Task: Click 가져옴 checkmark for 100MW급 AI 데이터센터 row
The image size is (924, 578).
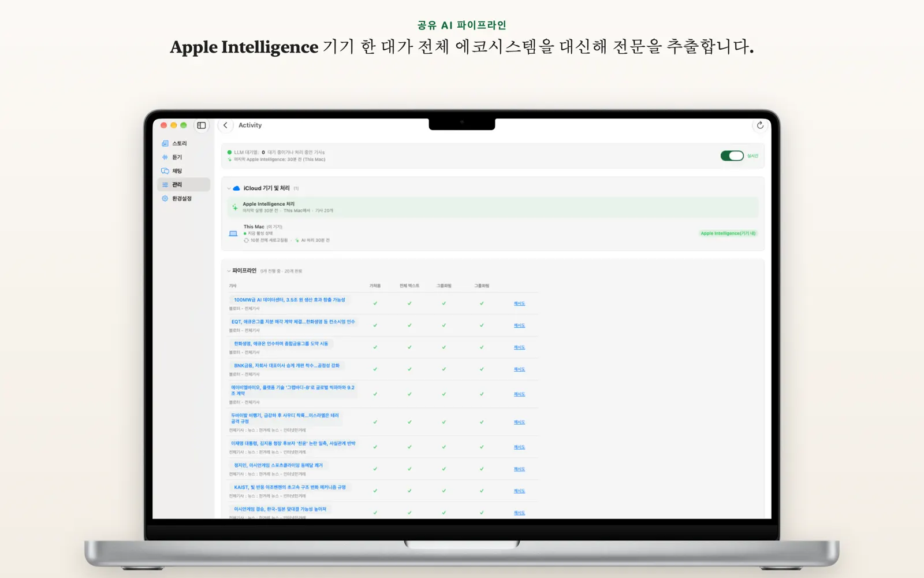Action: 375,303
